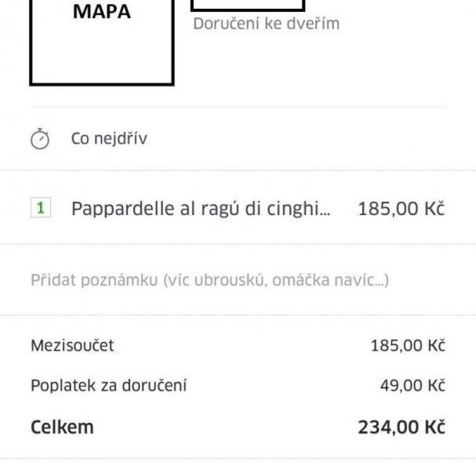
Task: Click the stopwatch icon beside Co nejdřív
Action: (40, 140)
